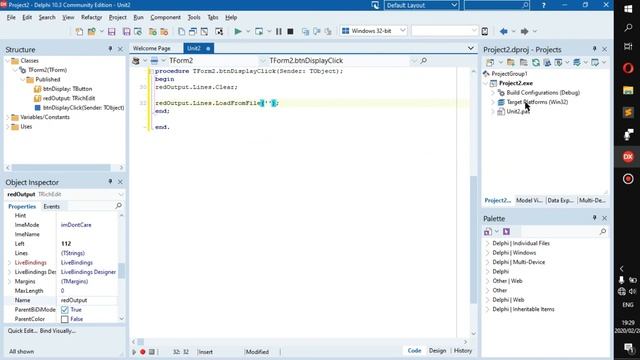This screenshot has height=360, width=640.
Task: Pin the Palette panel
Action: tap(594, 218)
